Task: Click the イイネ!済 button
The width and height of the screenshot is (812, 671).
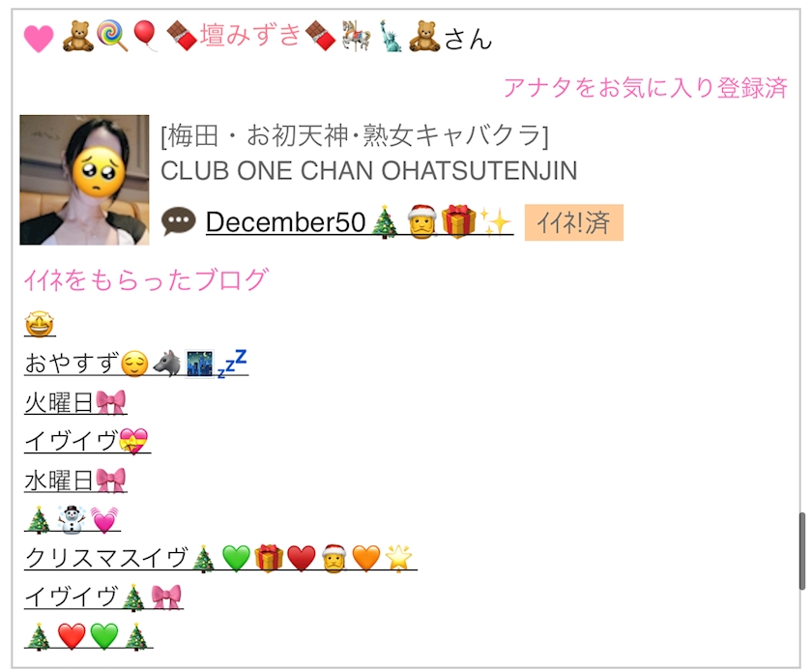Action: pyautogui.click(x=574, y=222)
